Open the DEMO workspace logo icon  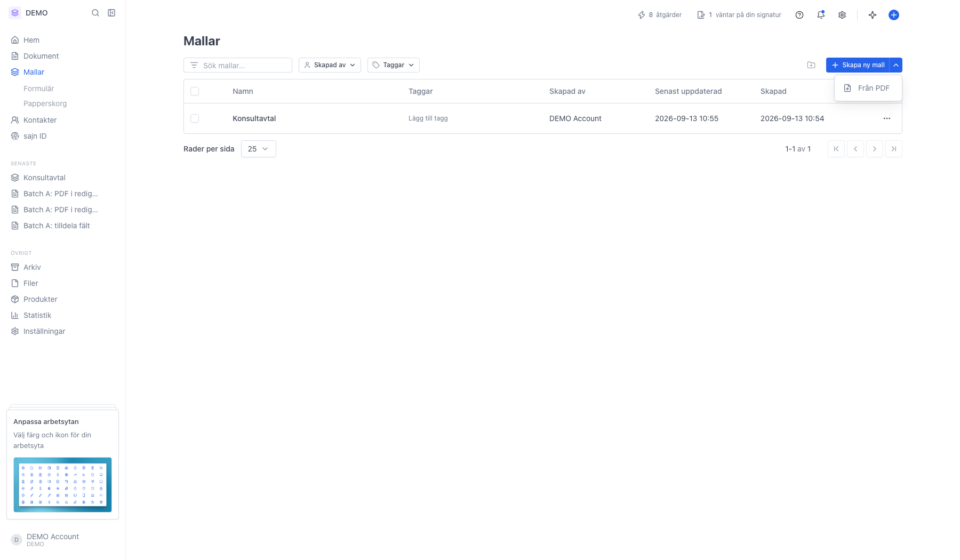pyautogui.click(x=15, y=13)
